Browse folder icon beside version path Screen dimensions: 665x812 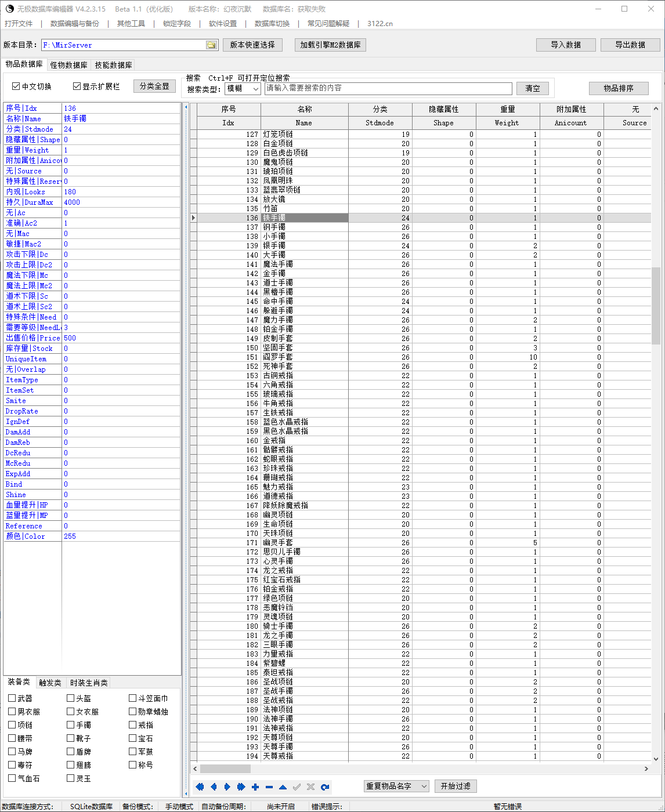(211, 45)
